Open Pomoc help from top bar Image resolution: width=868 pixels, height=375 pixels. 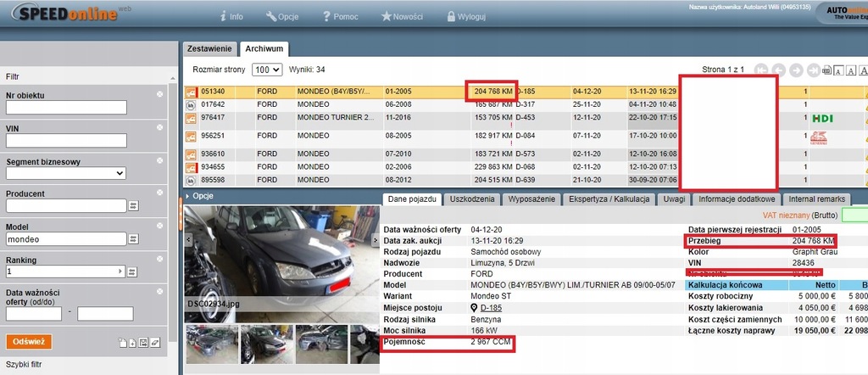click(345, 16)
